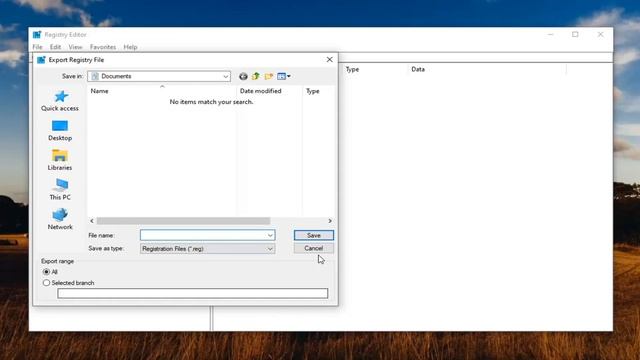Choose the Selected branch radio button

(x=47, y=283)
